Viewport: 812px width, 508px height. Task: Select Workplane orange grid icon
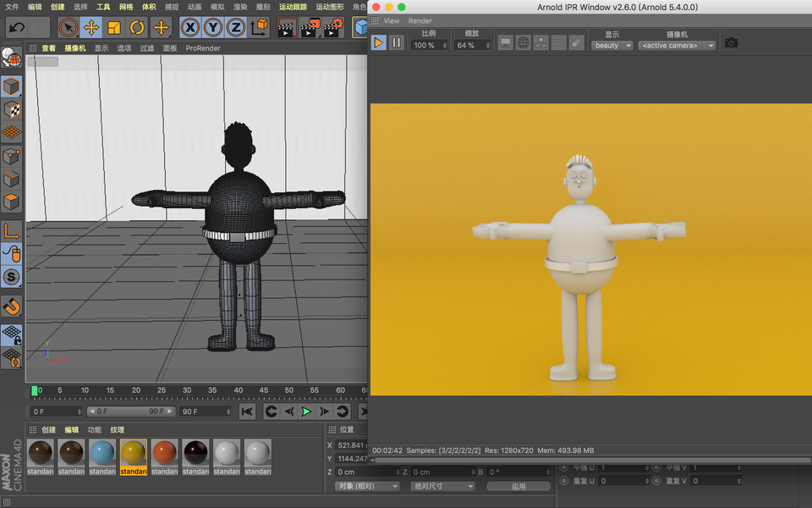click(11, 132)
